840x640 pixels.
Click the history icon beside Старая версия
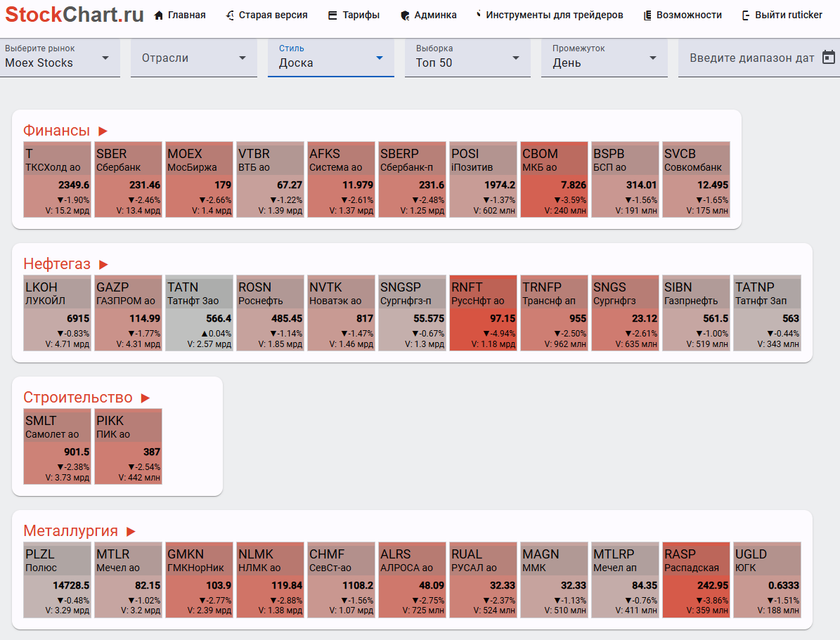coord(230,15)
